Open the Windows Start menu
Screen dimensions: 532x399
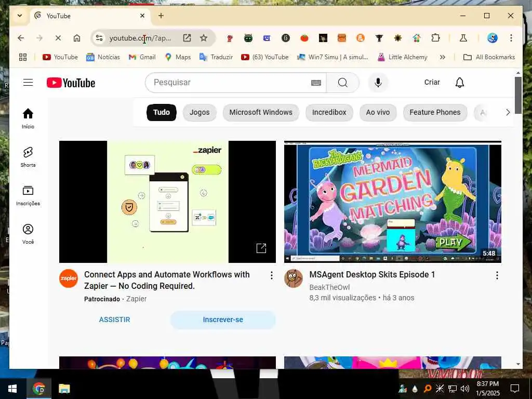(x=12, y=389)
